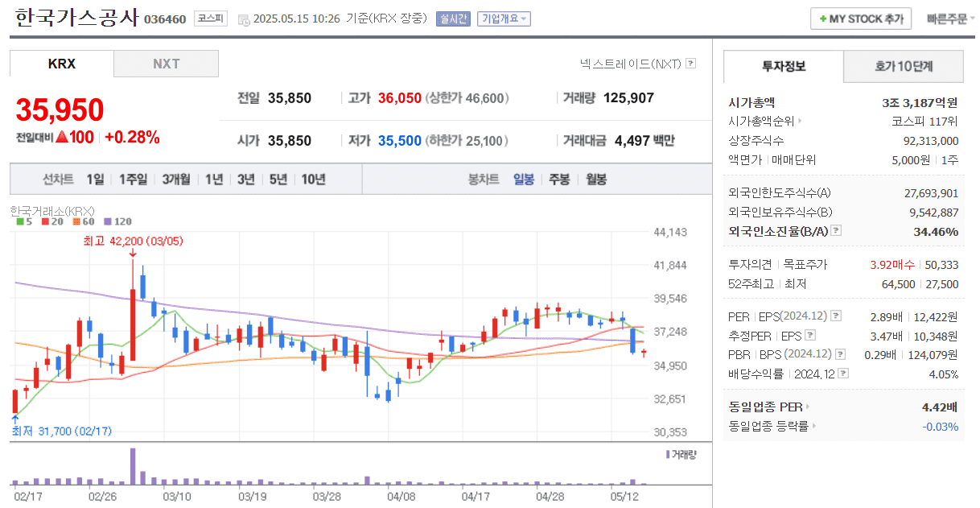This screenshot has width=980, height=508.
Task: Select the 3개월 line chart period
Action: [x=176, y=180]
